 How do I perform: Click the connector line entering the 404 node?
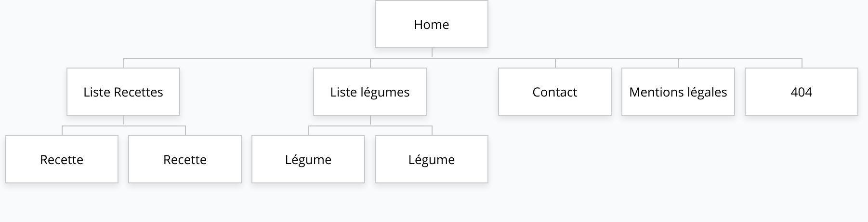[x=802, y=63]
